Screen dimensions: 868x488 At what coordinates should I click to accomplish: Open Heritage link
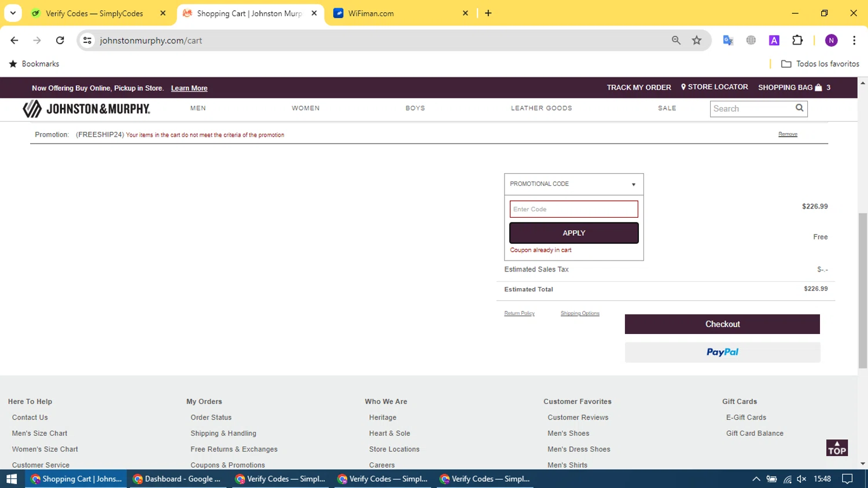pos(383,417)
